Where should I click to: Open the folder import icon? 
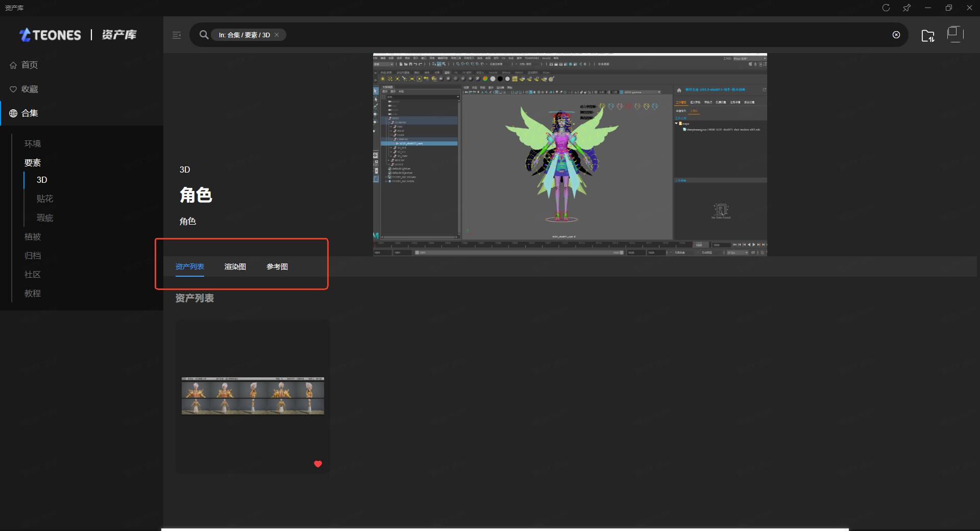coord(927,35)
